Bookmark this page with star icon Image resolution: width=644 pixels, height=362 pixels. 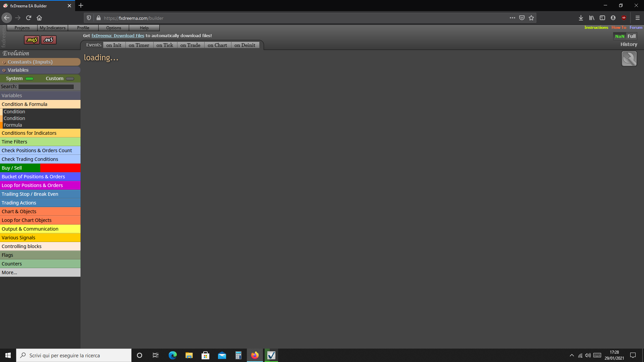pos(531,18)
